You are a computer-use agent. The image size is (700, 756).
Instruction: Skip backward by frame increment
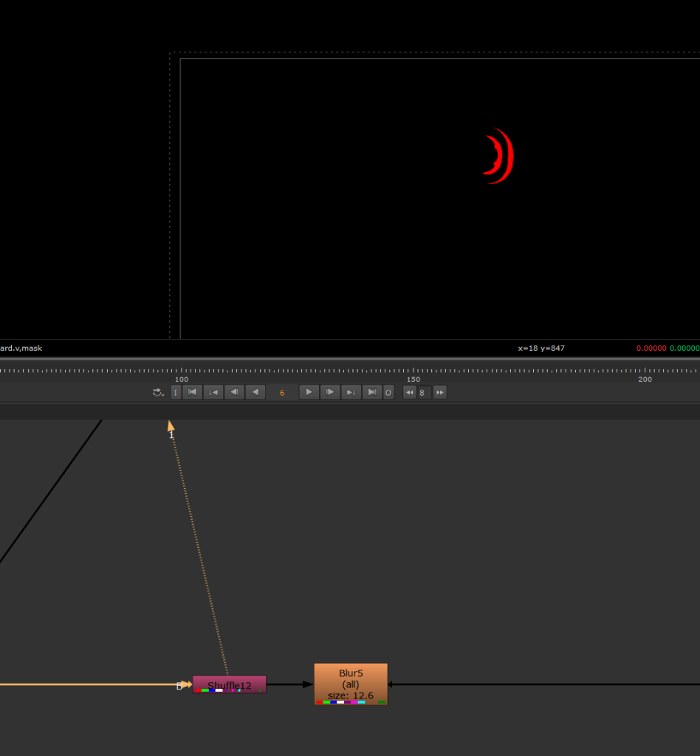410,393
